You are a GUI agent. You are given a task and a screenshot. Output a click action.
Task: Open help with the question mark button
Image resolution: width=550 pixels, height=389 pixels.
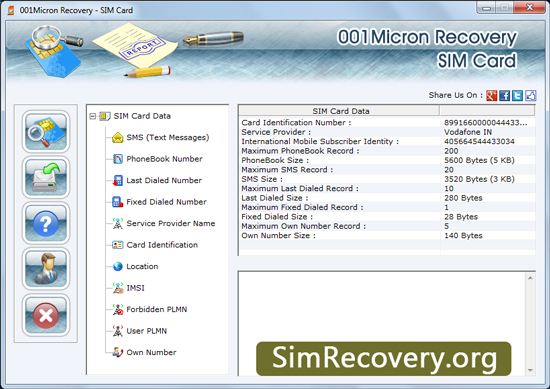point(46,223)
